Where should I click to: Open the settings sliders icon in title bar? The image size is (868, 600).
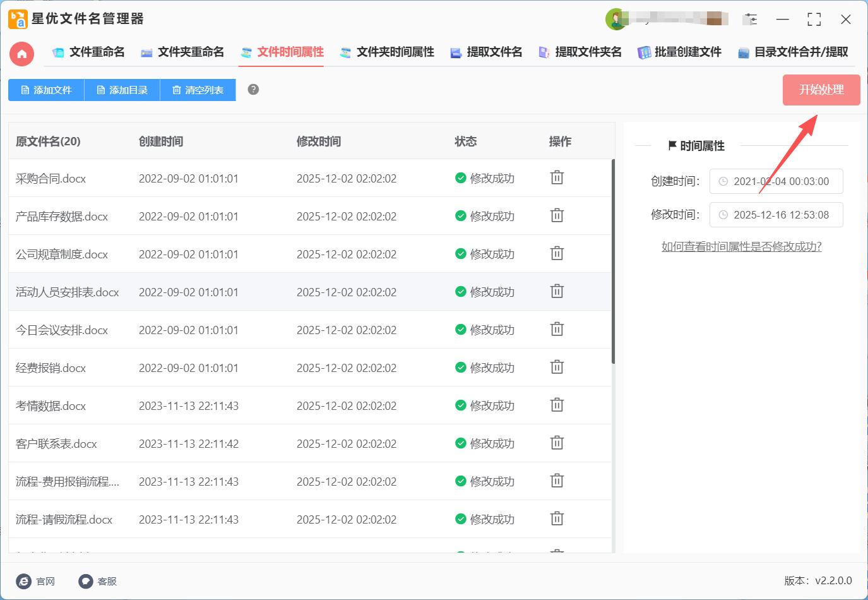coord(750,20)
